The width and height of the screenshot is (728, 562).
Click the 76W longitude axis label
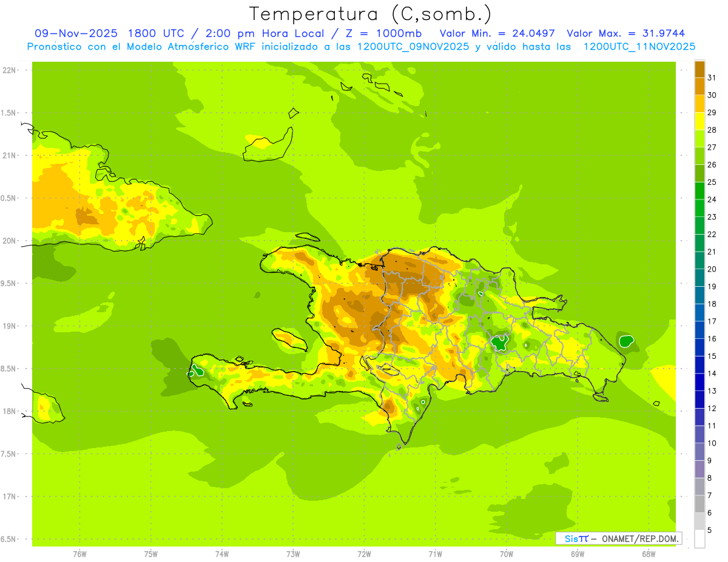click(x=79, y=554)
